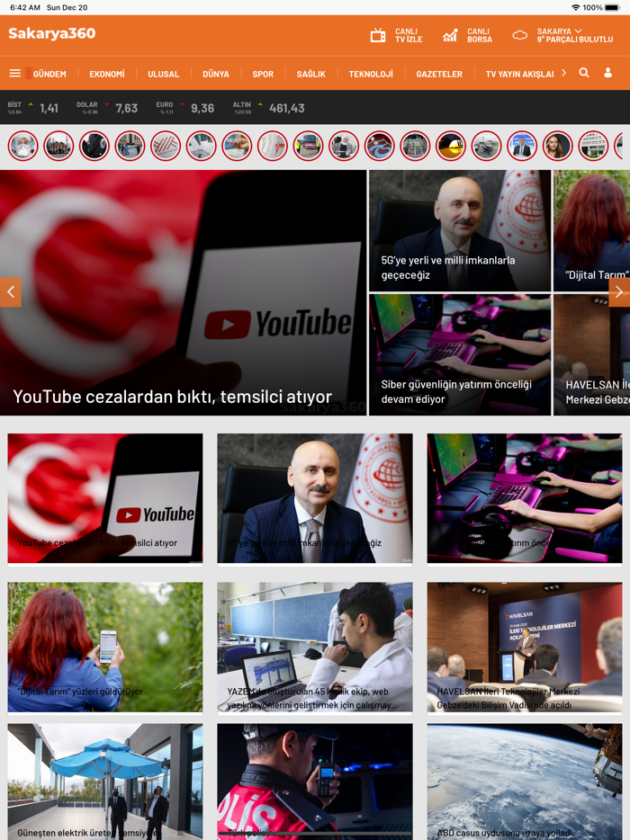This screenshot has width=630, height=840.
Task: Open the grid card with minister portrait
Action: [315, 498]
